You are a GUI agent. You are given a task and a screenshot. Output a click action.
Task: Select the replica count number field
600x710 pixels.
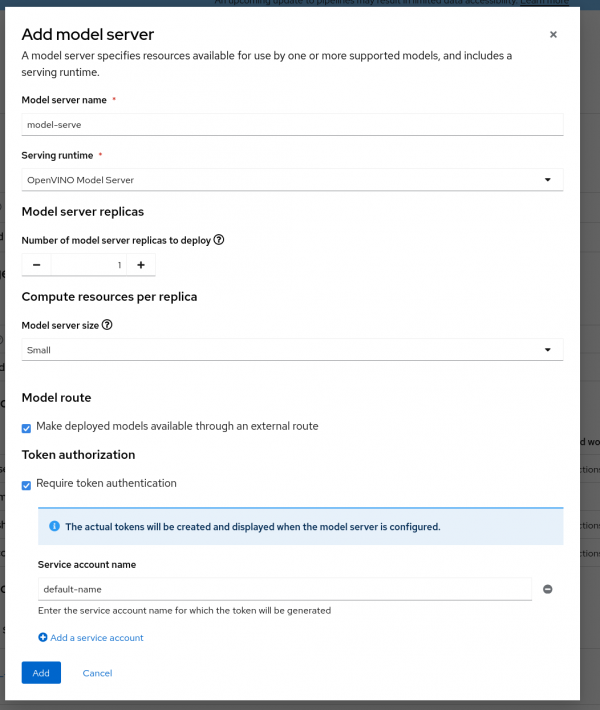click(x=89, y=265)
